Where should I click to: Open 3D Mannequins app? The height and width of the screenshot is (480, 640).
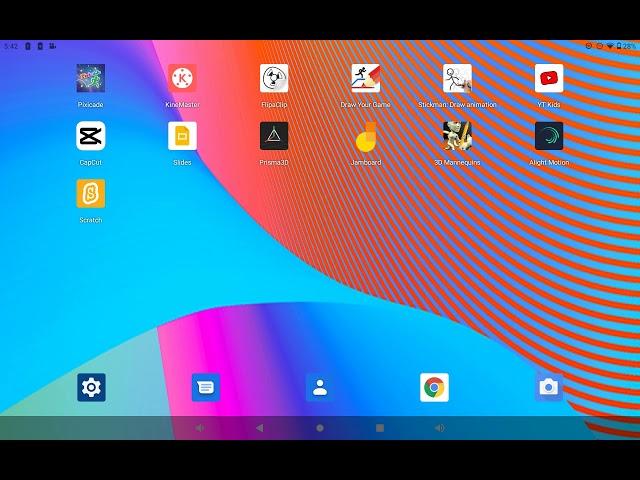[457, 136]
